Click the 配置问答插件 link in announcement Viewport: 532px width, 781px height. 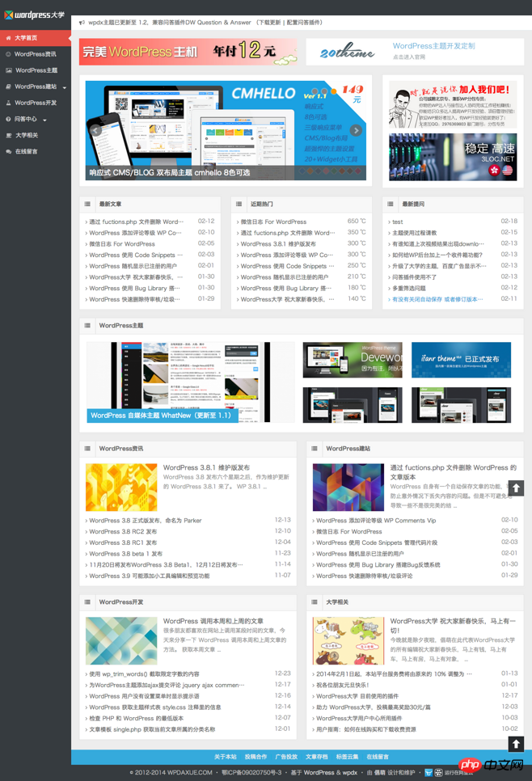pos(304,23)
